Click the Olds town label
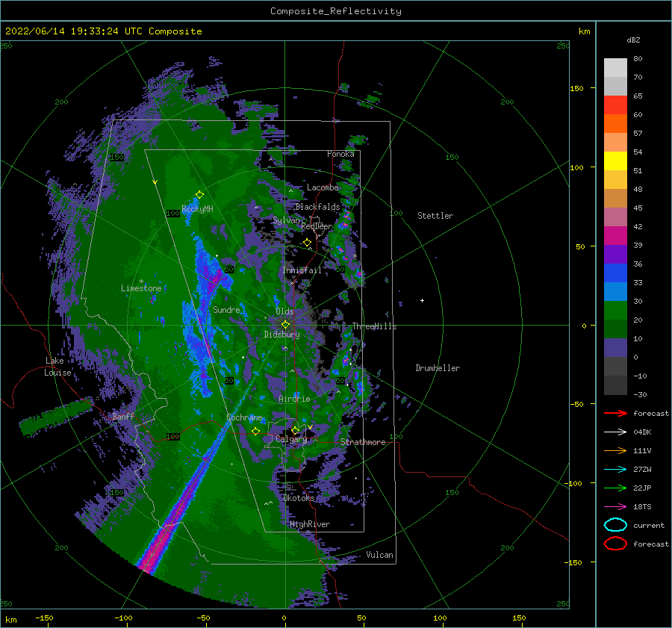Viewport: 672px width, 628px height. point(284,311)
